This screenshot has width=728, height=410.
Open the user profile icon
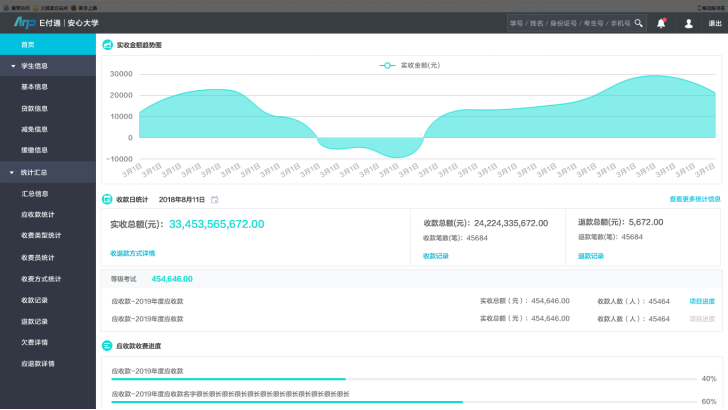(x=688, y=23)
